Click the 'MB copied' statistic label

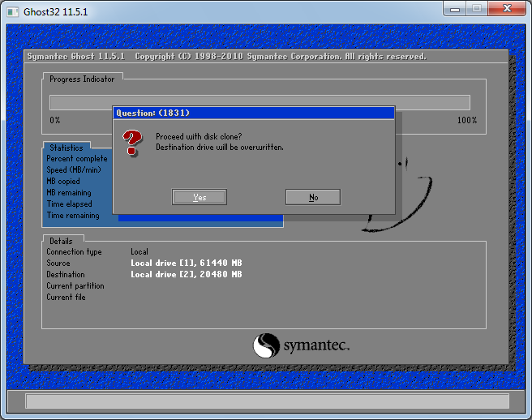coord(63,182)
